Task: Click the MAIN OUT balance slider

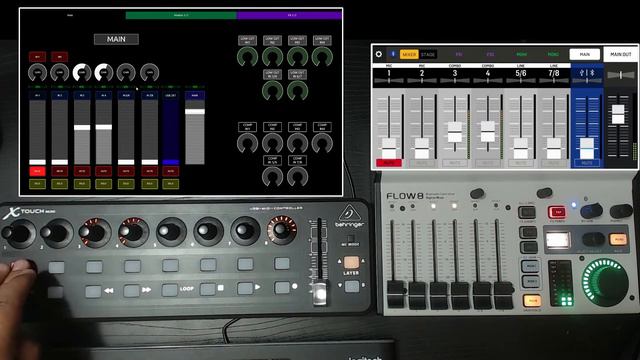Action: [621, 75]
